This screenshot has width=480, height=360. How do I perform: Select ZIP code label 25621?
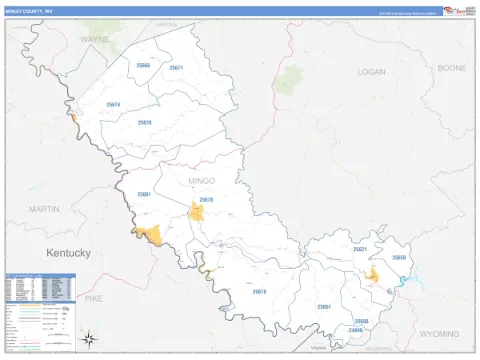(x=360, y=249)
